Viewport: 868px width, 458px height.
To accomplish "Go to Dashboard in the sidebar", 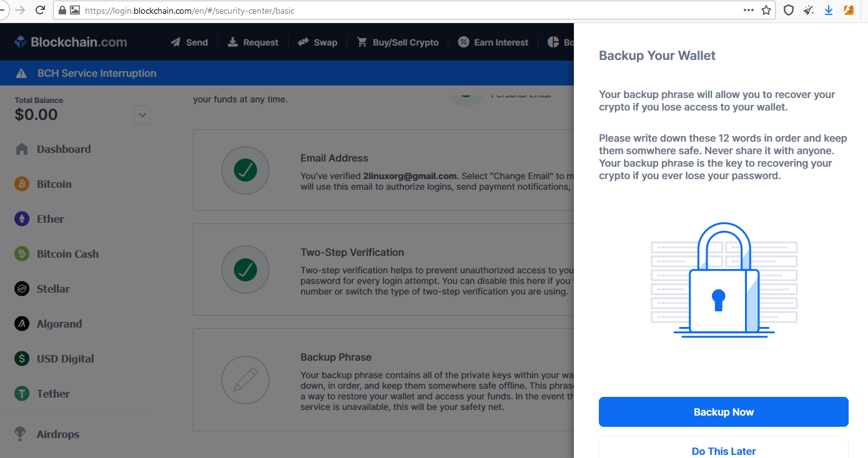I will tap(64, 149).
